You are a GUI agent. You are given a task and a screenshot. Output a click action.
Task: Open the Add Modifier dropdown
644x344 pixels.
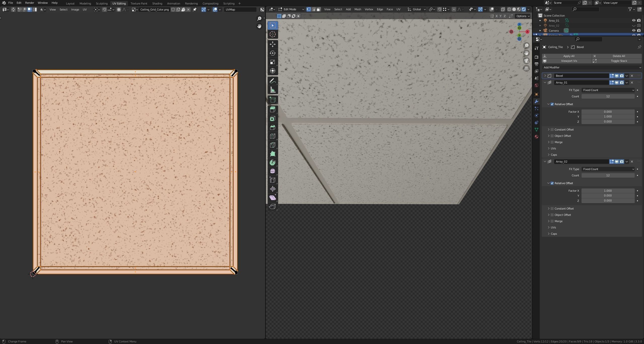pyautogui.click(x=592, y=67)
